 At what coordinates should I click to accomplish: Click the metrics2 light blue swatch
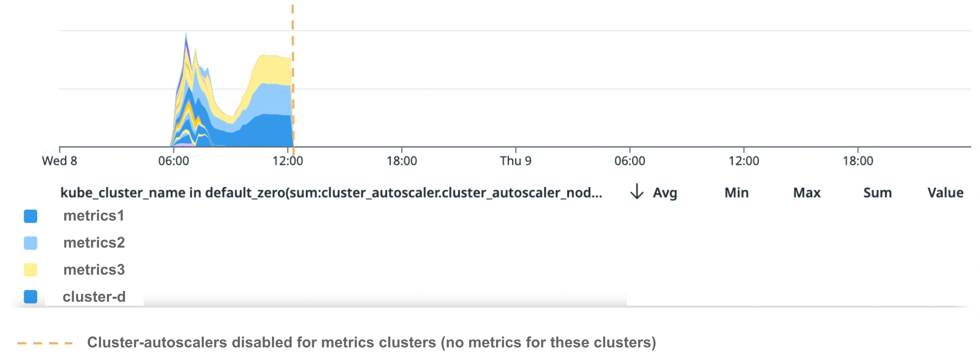point(30,243)
